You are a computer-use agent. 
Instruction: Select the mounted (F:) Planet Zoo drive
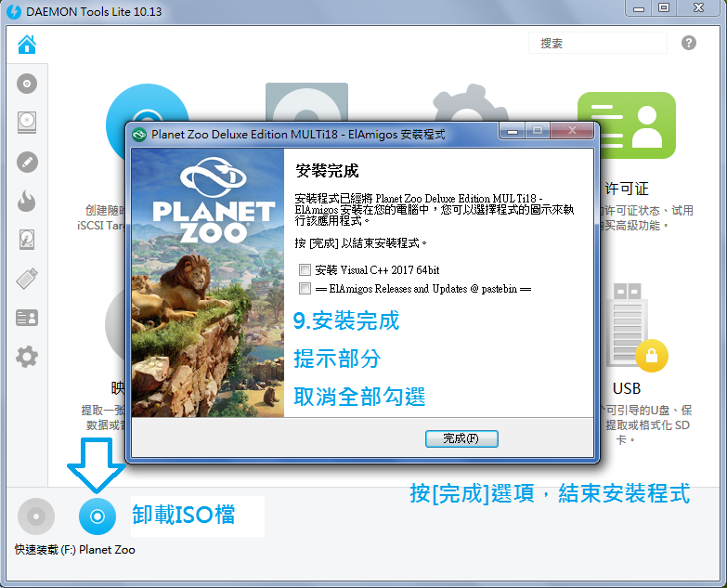click(x=97, y=516)
